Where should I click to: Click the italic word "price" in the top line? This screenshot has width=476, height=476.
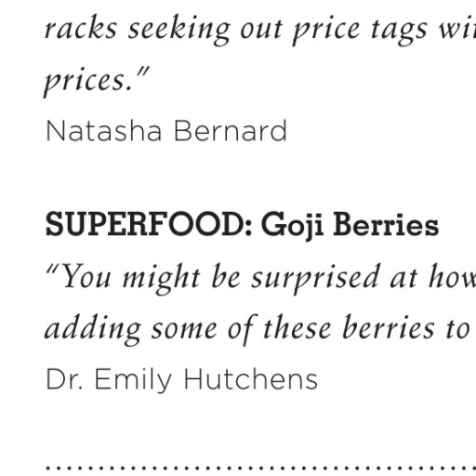(x=326, y=31)
